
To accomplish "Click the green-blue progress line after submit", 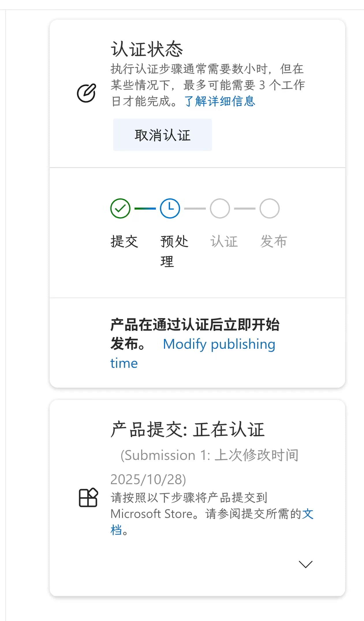I will pyautogui.click(x=145, y=208).
